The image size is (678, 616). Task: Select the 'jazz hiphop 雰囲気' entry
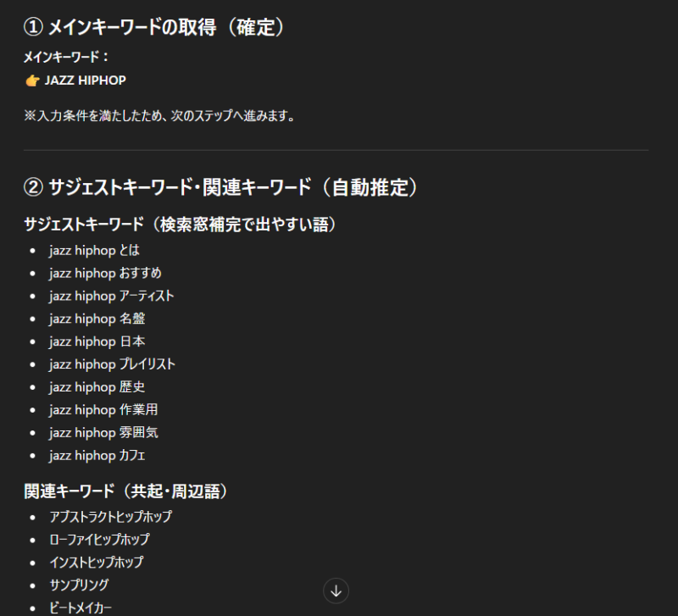[103, 433]
